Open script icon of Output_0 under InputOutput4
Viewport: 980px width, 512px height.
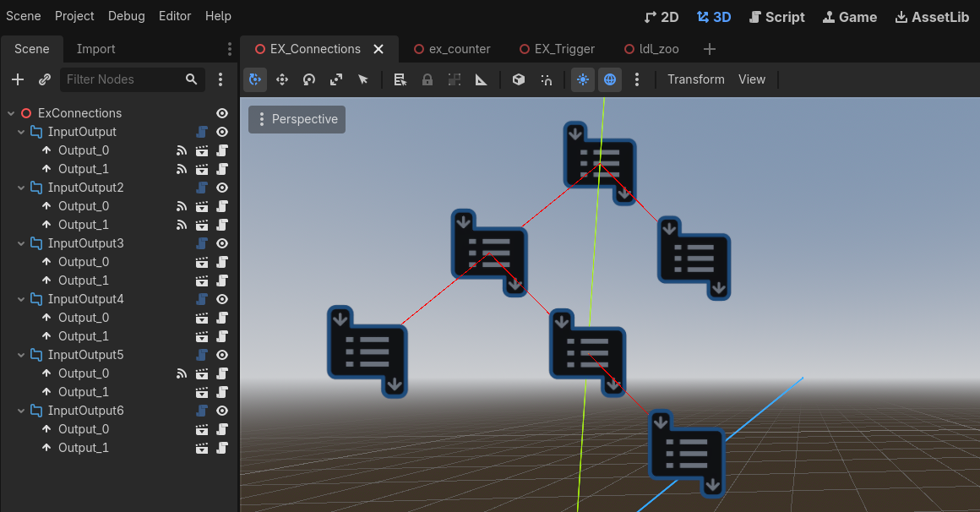coord(222,318)
